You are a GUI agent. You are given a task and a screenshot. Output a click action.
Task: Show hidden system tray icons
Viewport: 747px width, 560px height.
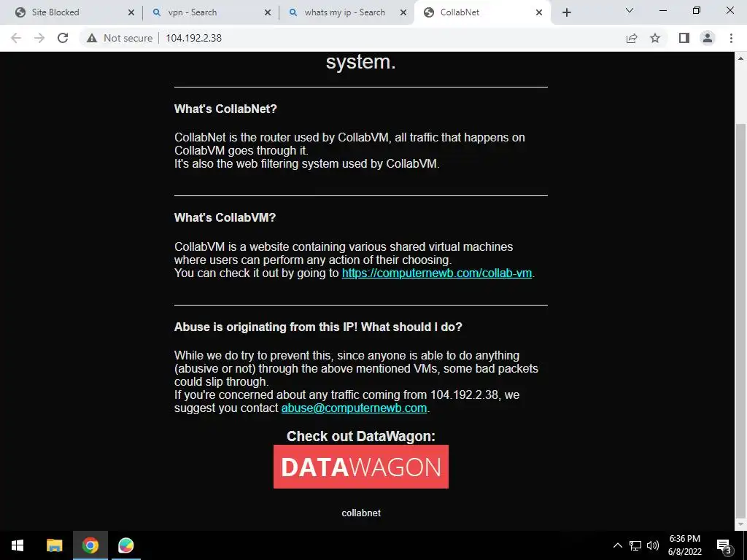(x=617, y=545)
